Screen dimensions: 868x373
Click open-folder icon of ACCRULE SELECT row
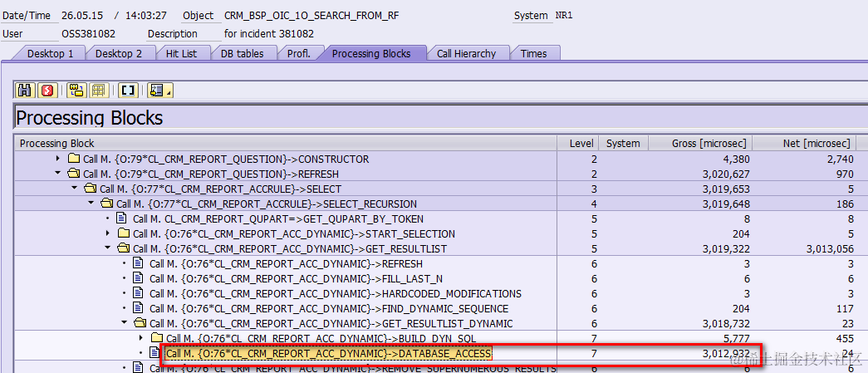click(91, 189)
